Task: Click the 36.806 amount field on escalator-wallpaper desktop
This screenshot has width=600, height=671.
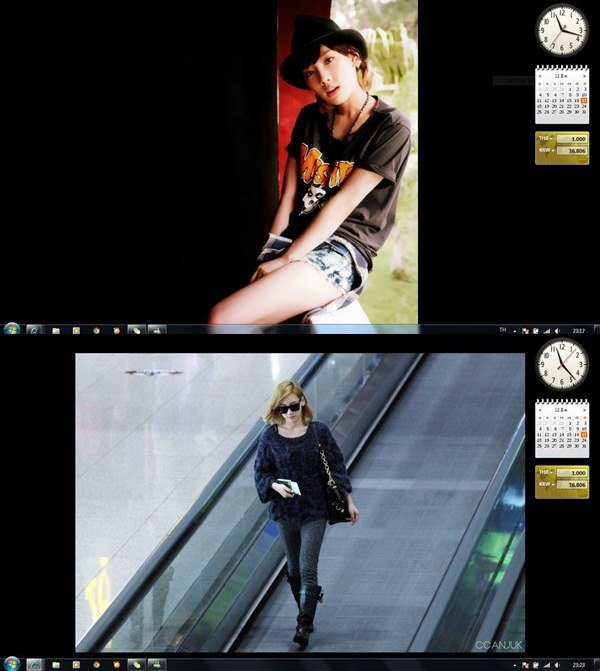Action: [x=572, y=485]
